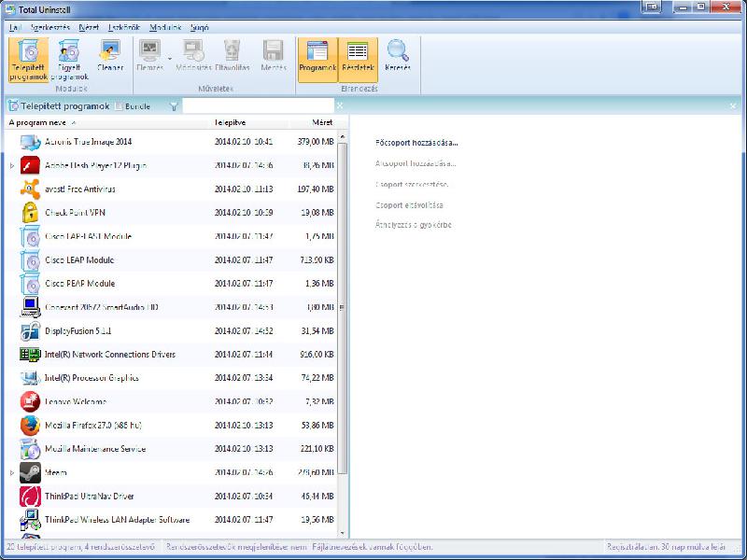Close the right details panel
This screenshot has height=560, width=747.
coord(733,105)
